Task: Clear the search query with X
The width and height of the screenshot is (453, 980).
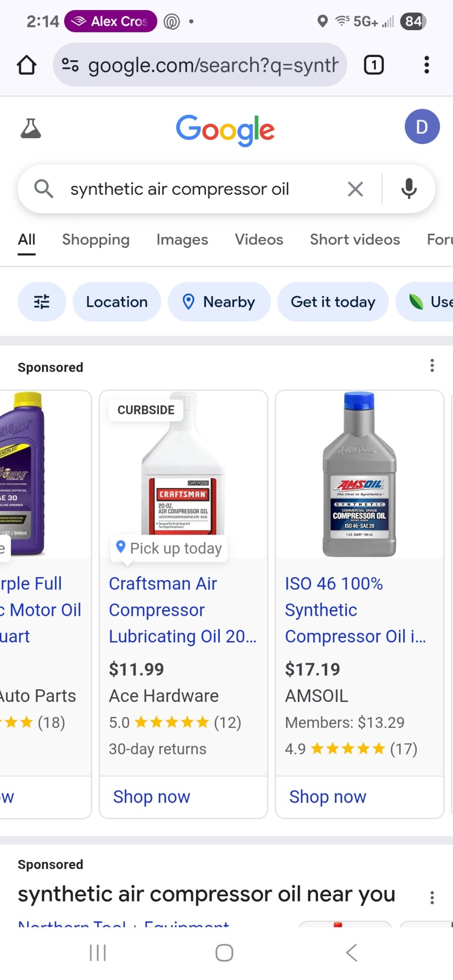Action: pyautogui.click(x=355, y=189)
